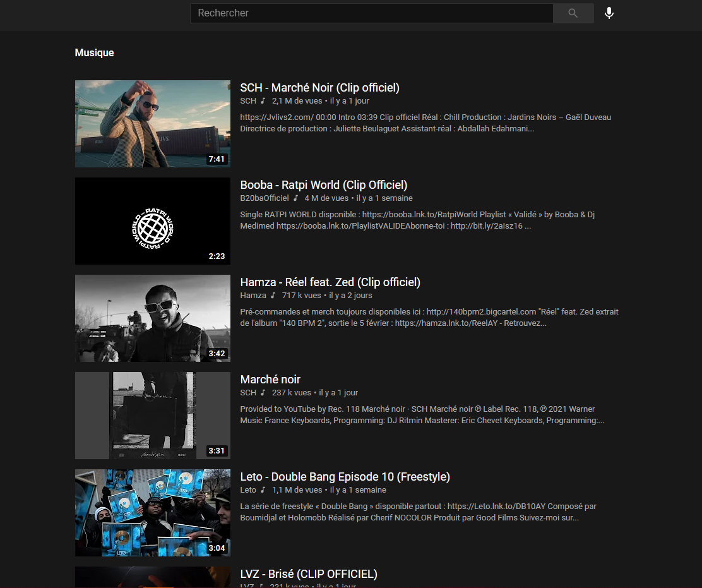The image size is (702, 588).
Task: Visit the Leto channel link
Action: [x=248, y=489]
